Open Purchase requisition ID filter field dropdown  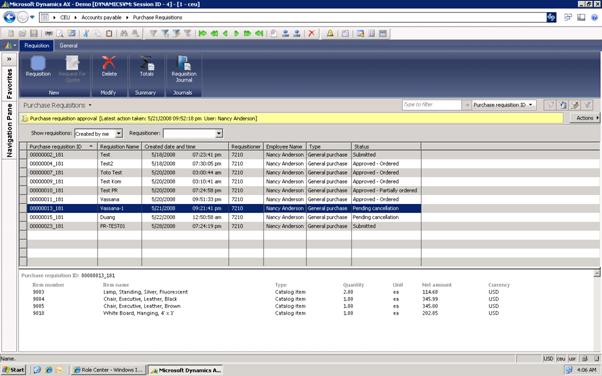tap(531, 104)
